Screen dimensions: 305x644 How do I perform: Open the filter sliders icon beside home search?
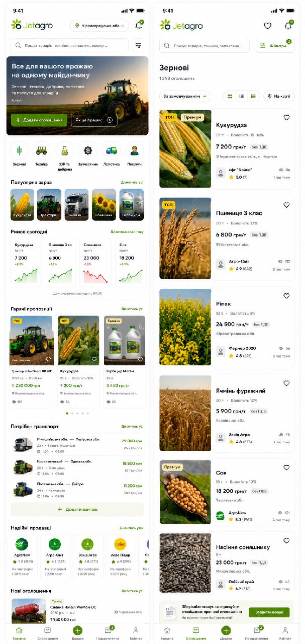(x=138, y=45)
